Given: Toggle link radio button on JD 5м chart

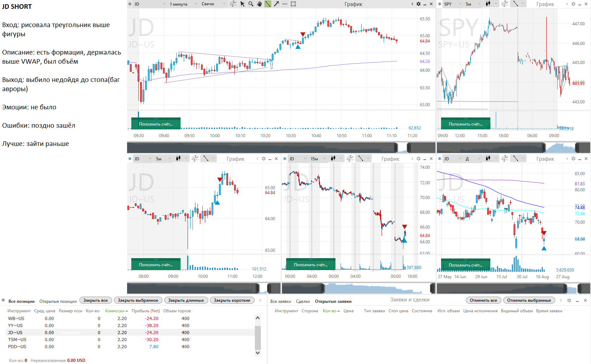Looking at the screenshot, I should 130,159.
